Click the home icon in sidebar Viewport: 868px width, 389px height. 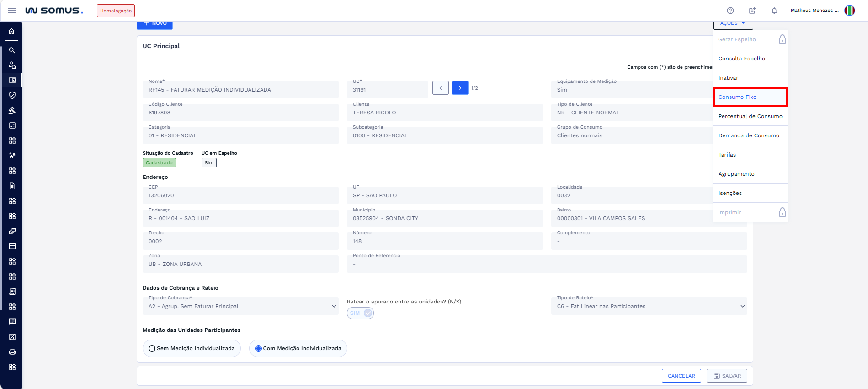pyautogui.click(x=12, y=31)
